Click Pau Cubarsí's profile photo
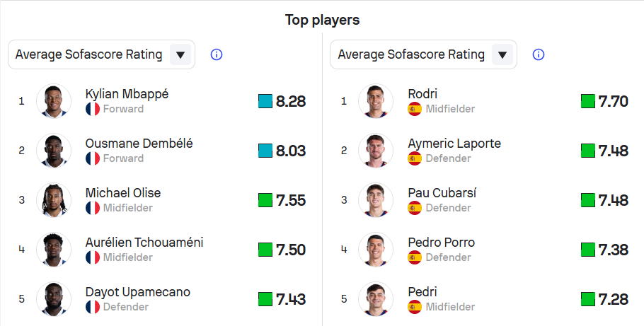644x326 pixels. [x=376, y=200]
